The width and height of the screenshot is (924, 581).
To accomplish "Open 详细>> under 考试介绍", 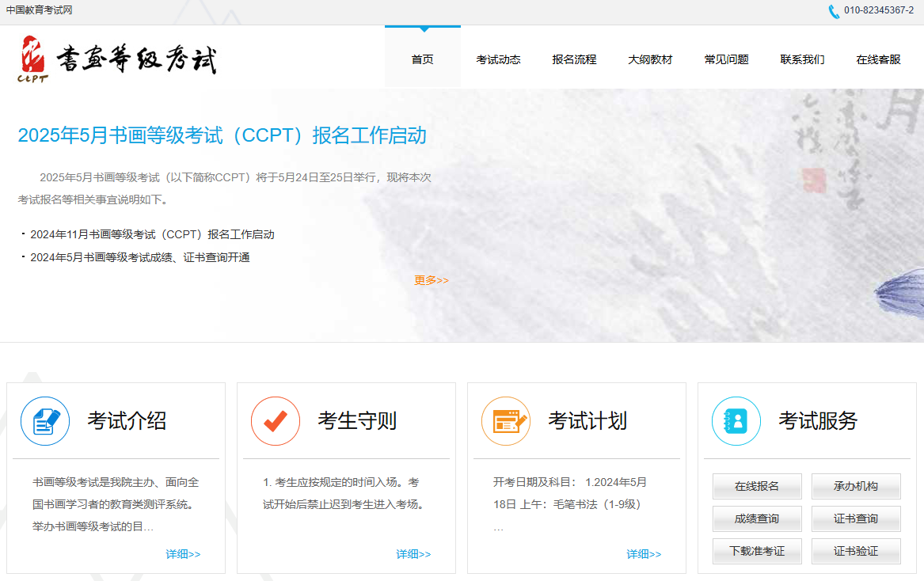I will click(183, 554).
